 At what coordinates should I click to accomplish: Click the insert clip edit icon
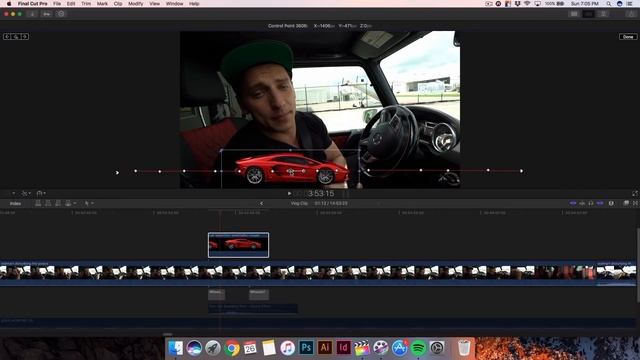(x=48, y=203)
